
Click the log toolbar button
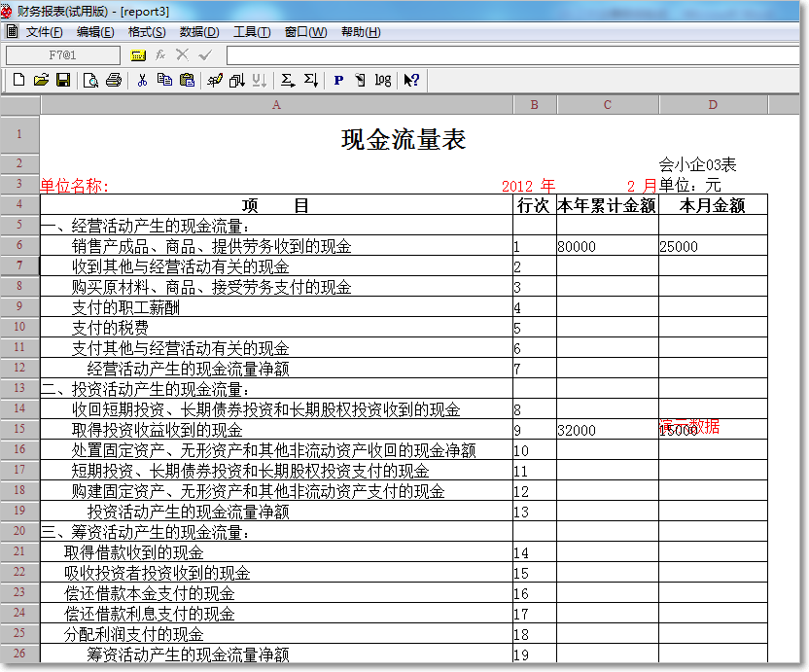pyautogui.click(x=382, y=80)
